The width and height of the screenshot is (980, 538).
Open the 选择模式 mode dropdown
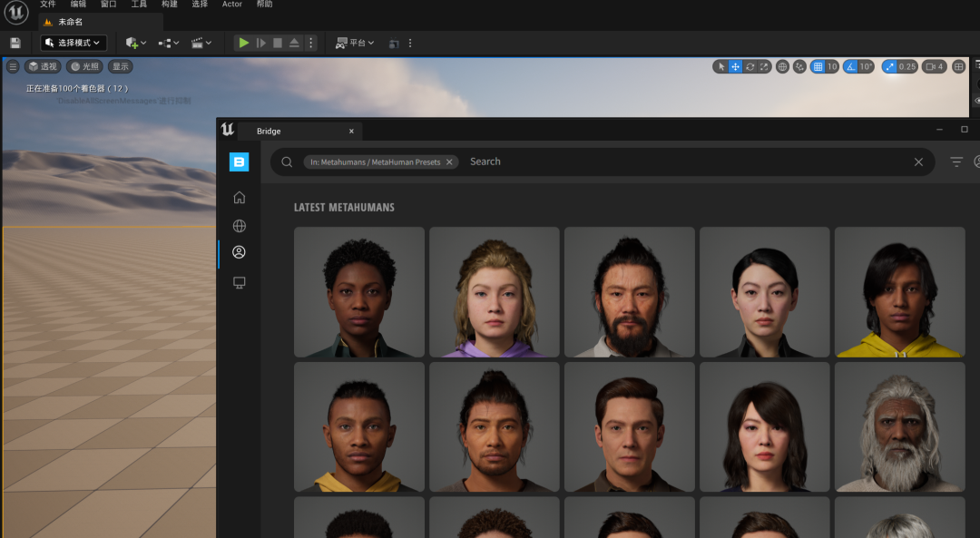click(73, 43)
